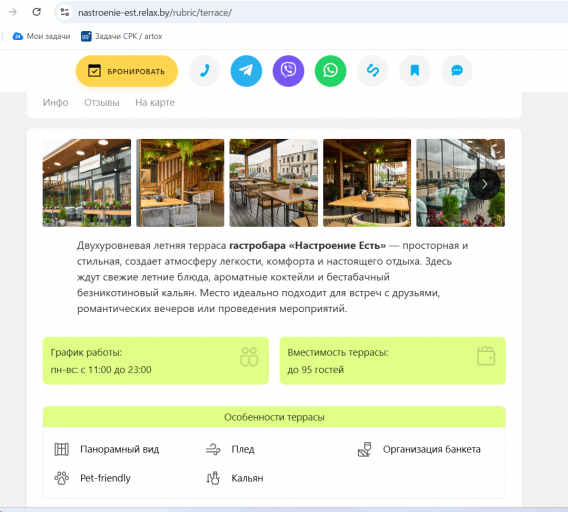Open WhatsApp contact icon
This screenshot has height=512, width=568.
point(330,71)
